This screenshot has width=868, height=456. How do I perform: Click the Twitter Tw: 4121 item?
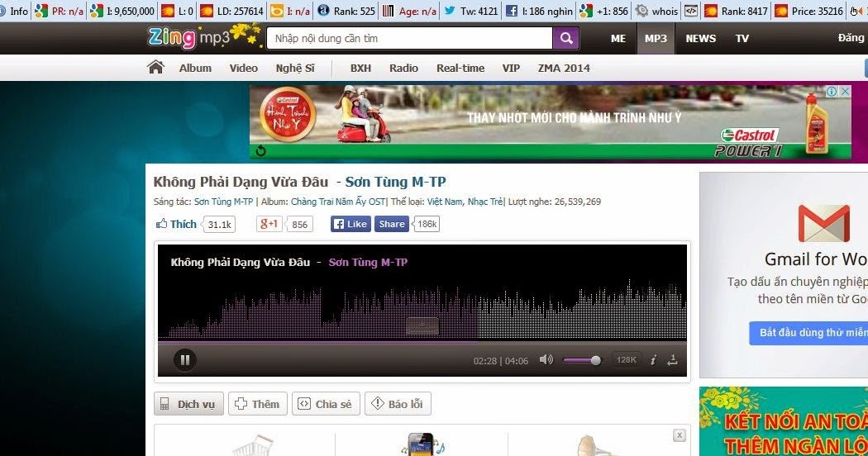(x=471, y=11)
